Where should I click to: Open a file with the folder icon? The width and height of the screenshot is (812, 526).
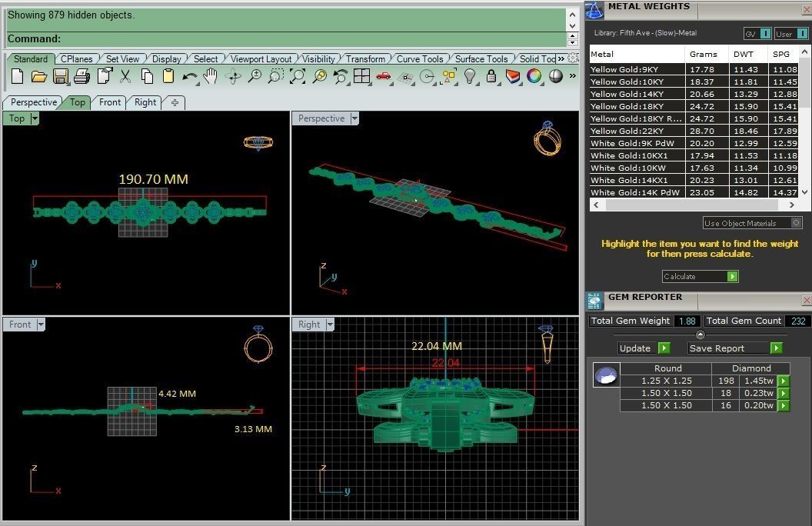pyautogui.click(x=39, y=77)
